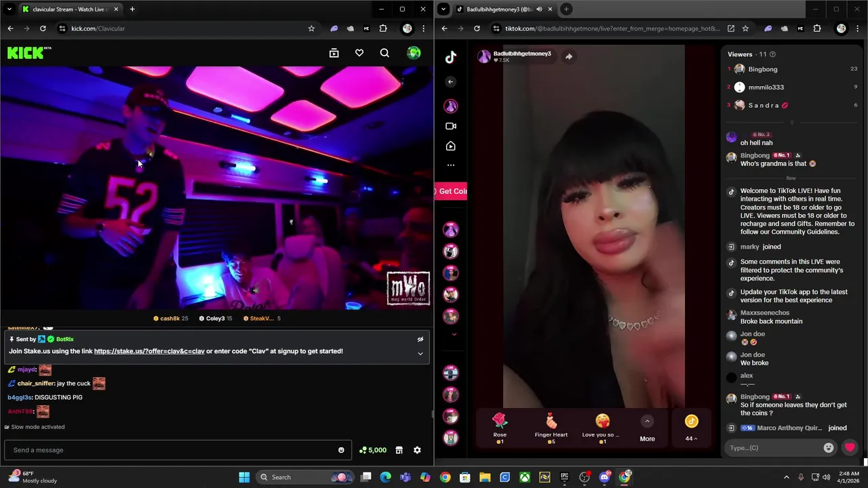Open Viewers info question-mark icon
Viewport: 868px width, 488px height.
[772, 54]
